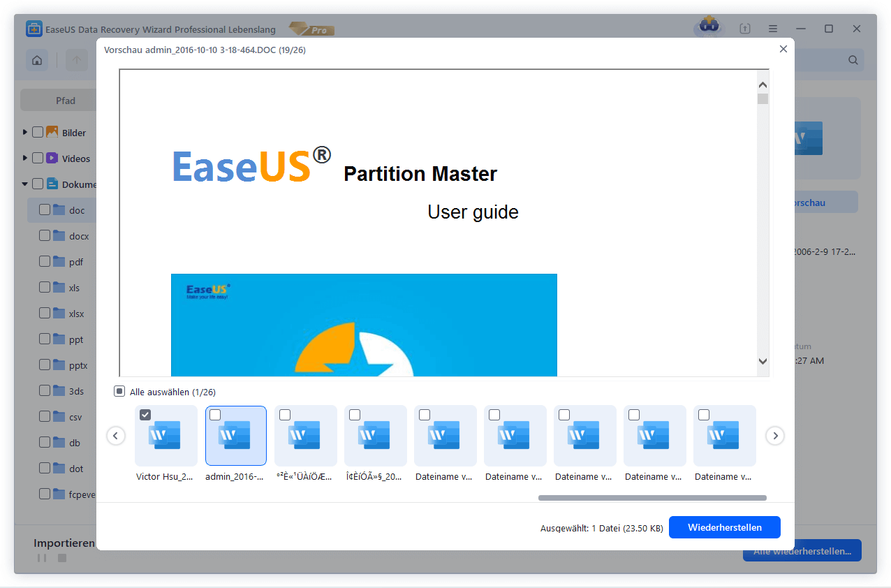Click the fcpeve folder icon
Viewport: 891px width, 588px height.
pyautogui.click(x=59, y=494)
